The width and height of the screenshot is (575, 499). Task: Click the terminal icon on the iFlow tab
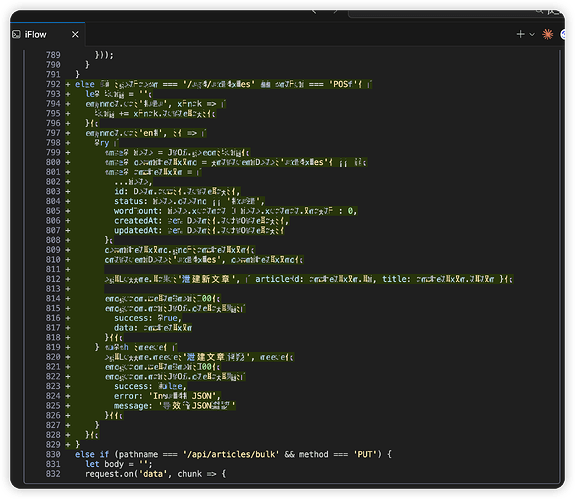point(16,34)
